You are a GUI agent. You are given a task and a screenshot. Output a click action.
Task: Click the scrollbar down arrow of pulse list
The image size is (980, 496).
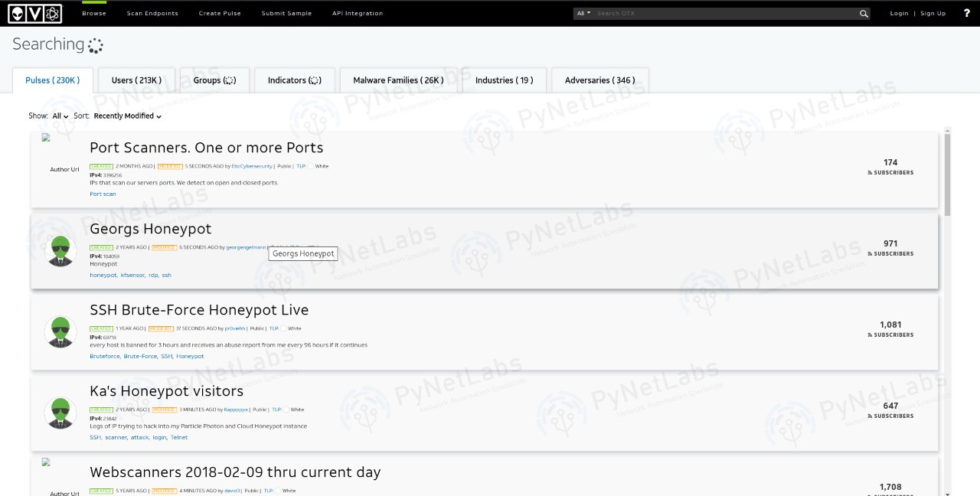point(948,493)
